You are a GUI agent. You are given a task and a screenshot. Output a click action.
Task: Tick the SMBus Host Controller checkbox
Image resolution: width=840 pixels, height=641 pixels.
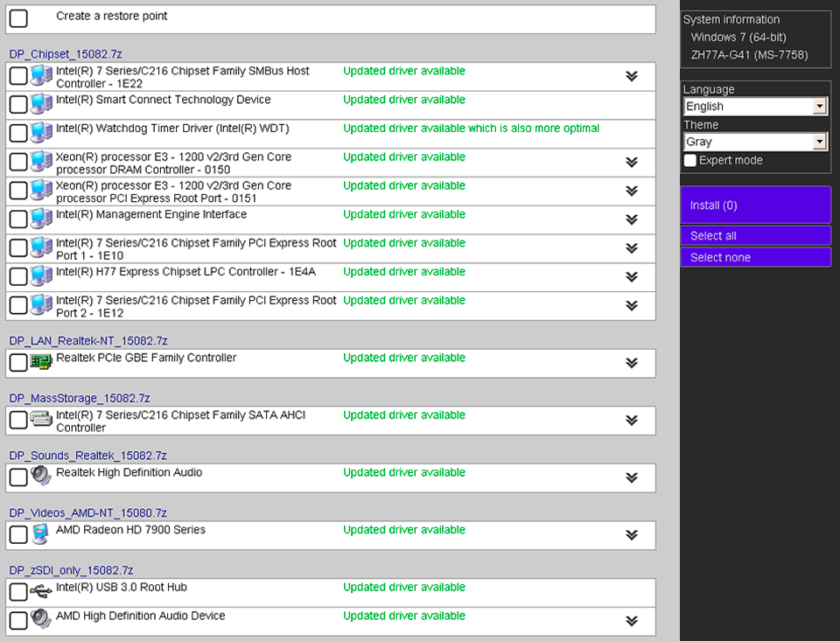[x=18, y=76]
